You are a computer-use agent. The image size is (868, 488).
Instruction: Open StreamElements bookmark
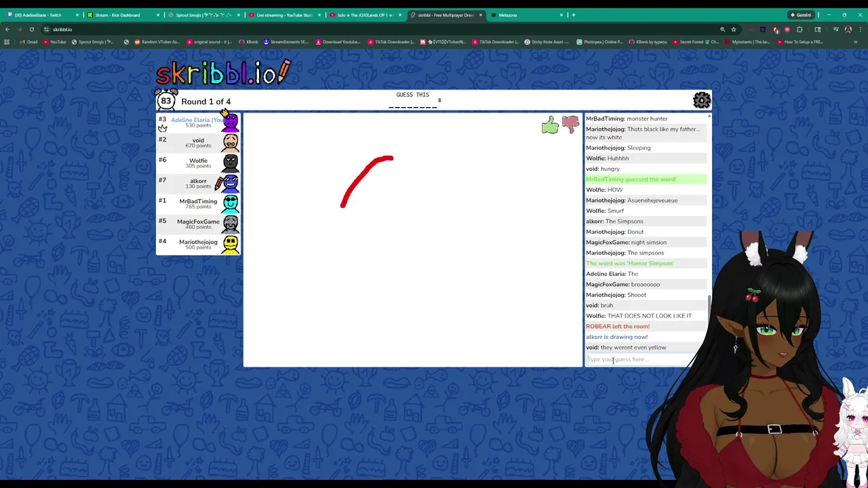285,42
